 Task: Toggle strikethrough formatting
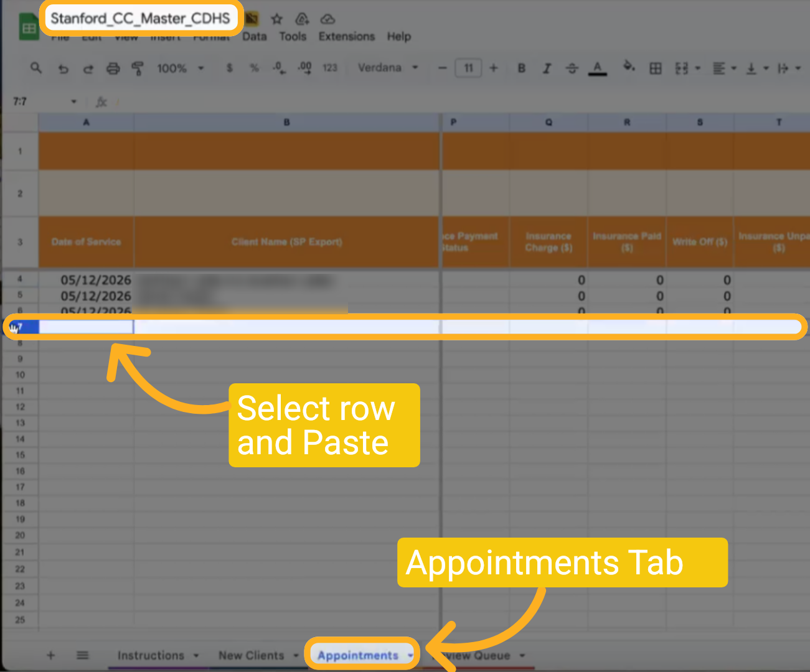tap(572, 68)
